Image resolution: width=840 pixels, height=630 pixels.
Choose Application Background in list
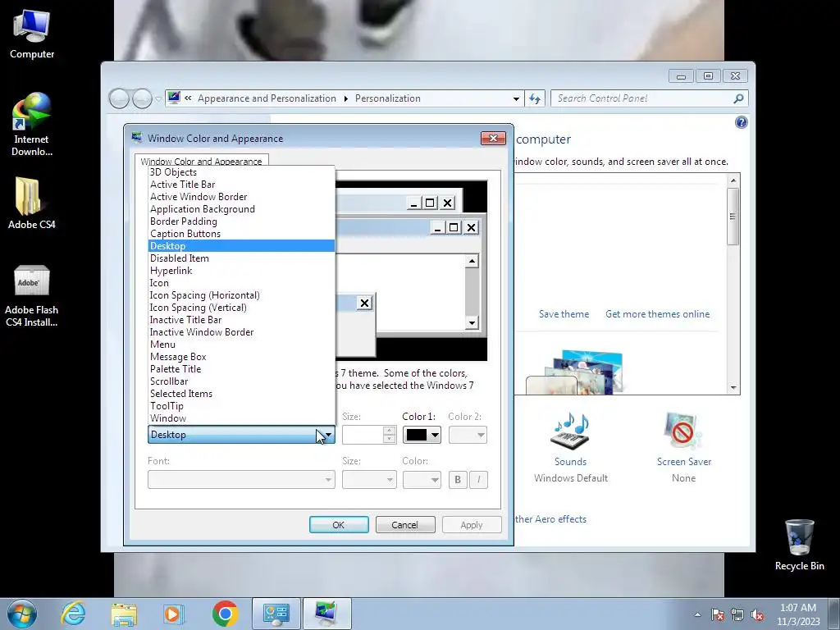241,209
